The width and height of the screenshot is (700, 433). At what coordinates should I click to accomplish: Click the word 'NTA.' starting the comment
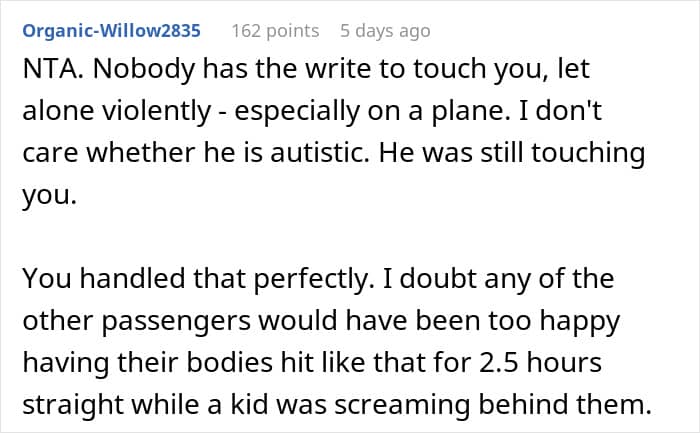[x=53, y=69]
